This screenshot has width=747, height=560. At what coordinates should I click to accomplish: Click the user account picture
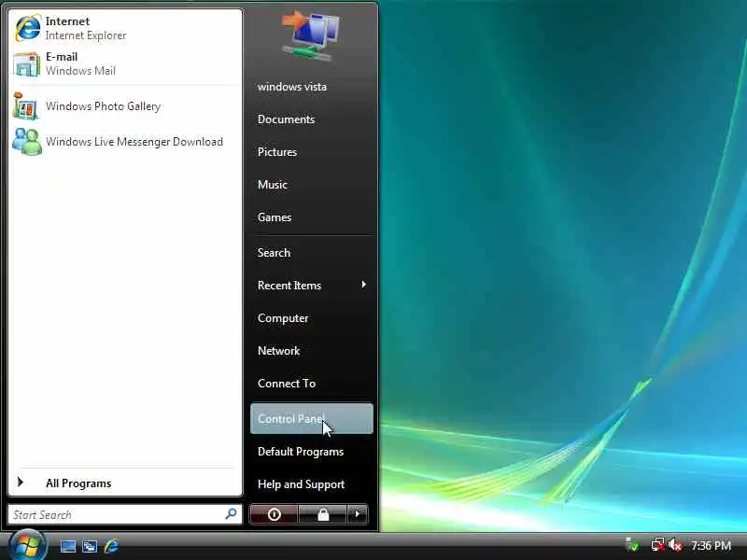point(310,36)
